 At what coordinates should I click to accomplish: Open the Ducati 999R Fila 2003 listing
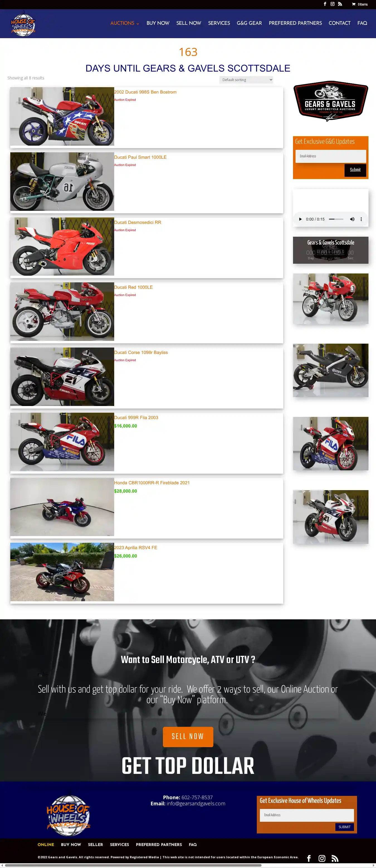tap(136, 417)
